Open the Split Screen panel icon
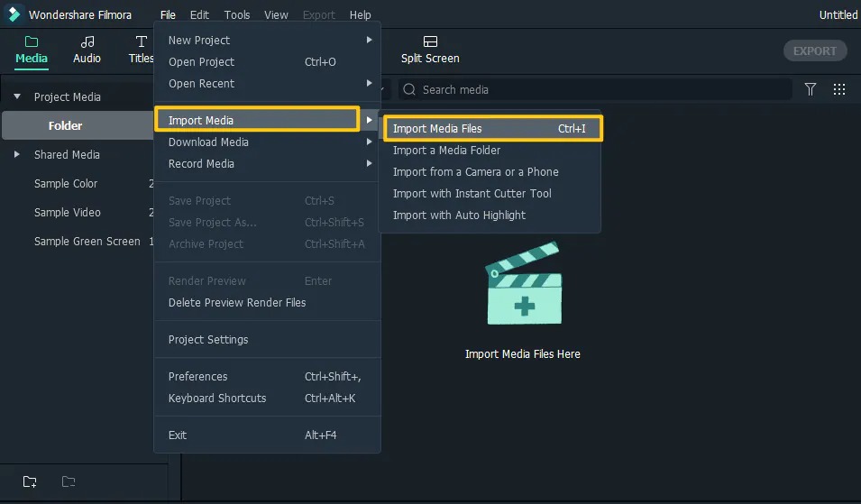 tap(430, 41)
